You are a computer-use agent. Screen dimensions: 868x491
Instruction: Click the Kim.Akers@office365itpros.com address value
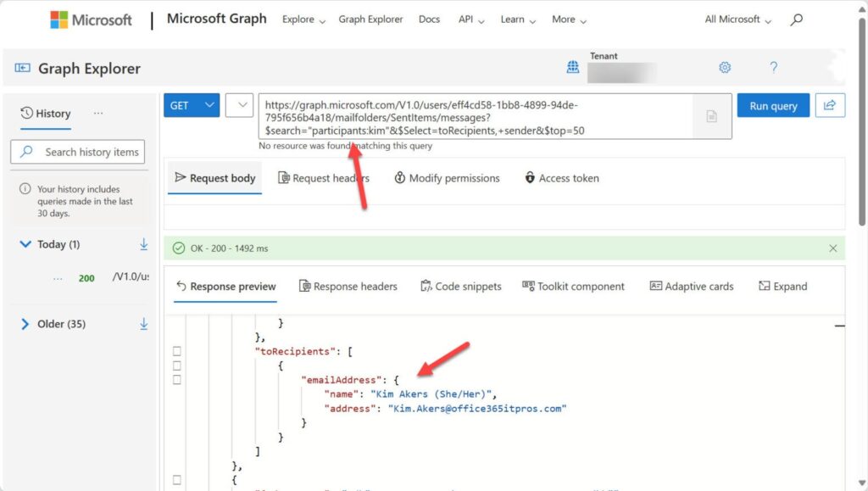pos(477,409)
